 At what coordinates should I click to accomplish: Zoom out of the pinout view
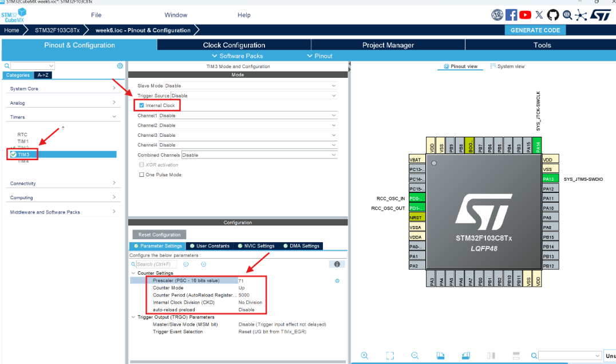(x=415, y=355)
